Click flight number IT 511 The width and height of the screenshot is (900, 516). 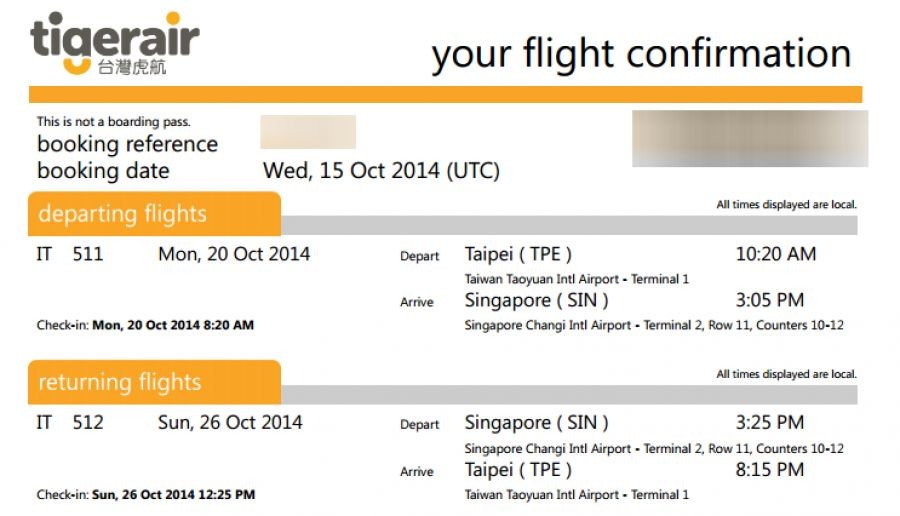[x=70, y=254]
